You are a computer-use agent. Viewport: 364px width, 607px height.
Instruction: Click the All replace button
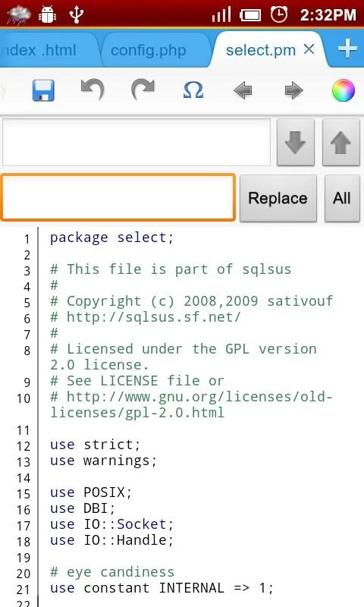[342, 198]
